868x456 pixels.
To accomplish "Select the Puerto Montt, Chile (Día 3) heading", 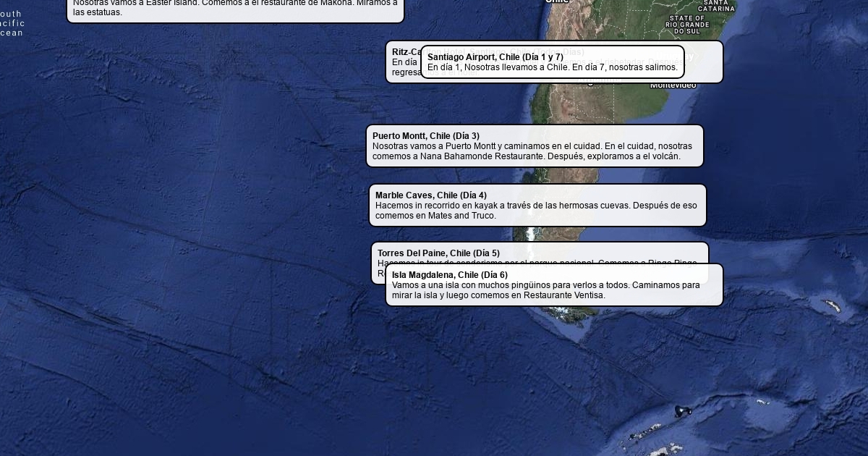I will pos(425,136).
